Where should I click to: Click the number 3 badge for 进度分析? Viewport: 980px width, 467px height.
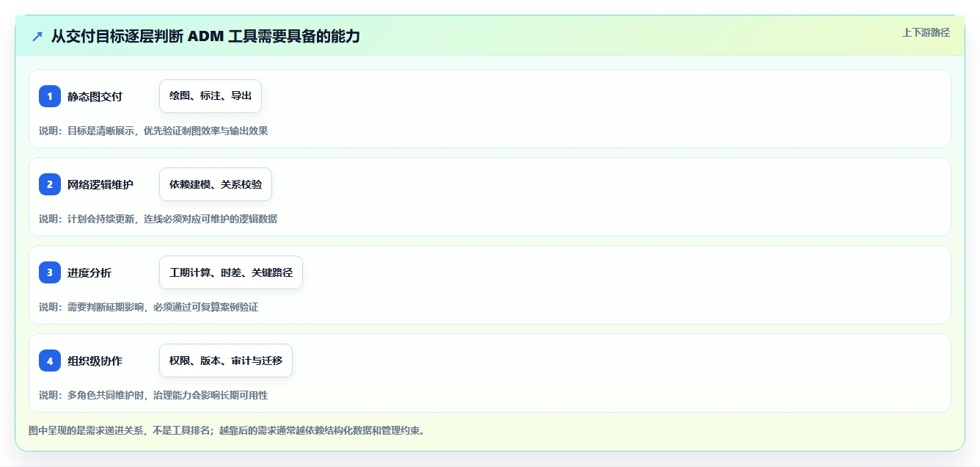(50, 272)
